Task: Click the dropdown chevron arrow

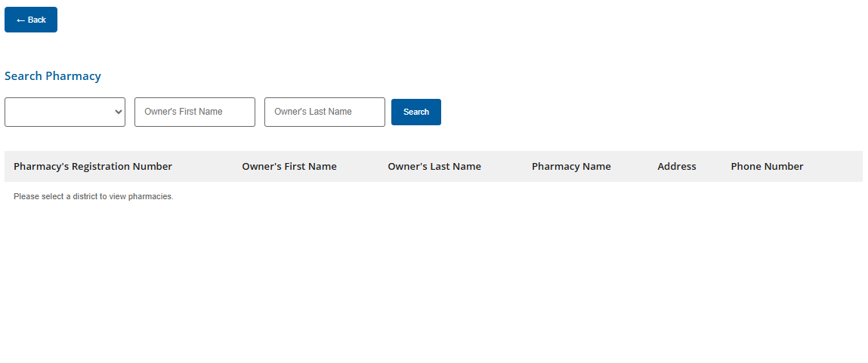Action: 118,112
